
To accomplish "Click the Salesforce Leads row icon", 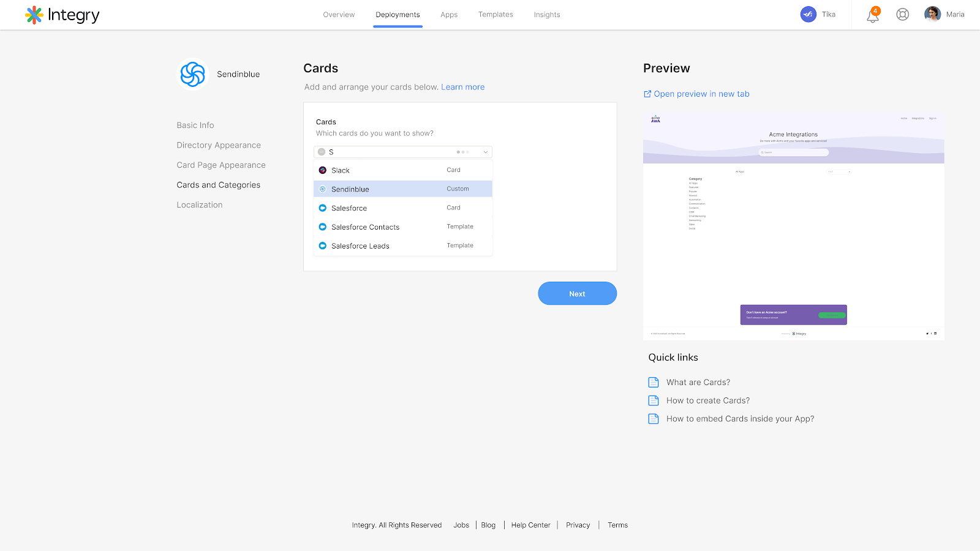I will click(323, 246).
